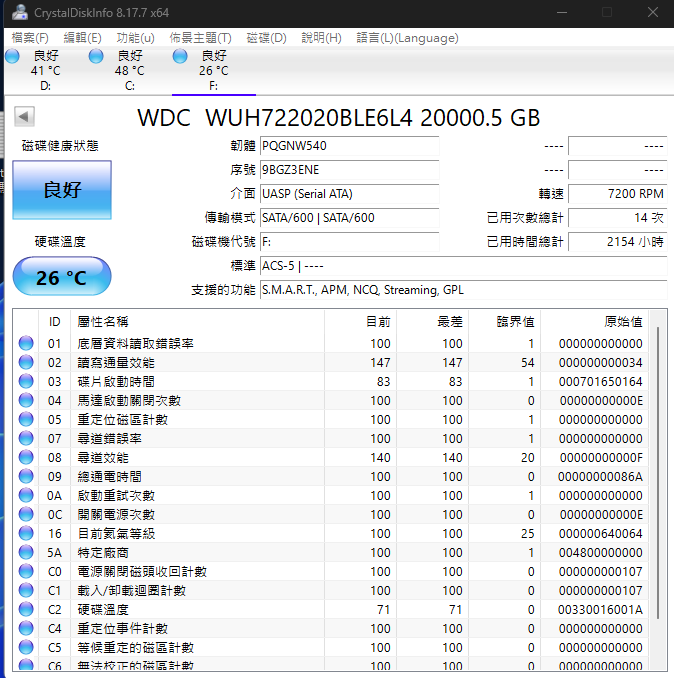The height and width of the screenshot is (678, 674).
Task: Click the status circle for attribute C4
Action: pos(26,628)
